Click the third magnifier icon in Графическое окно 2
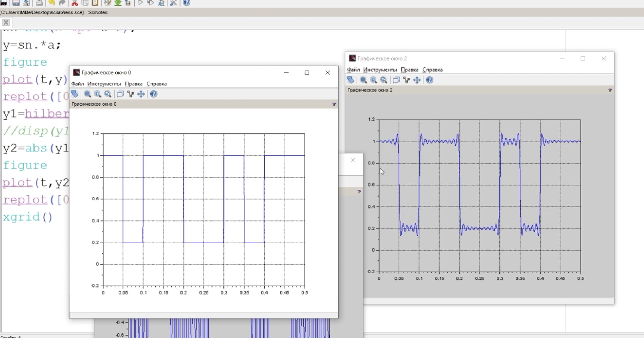This screenshot has width=644, height=338. coord(384,80)
